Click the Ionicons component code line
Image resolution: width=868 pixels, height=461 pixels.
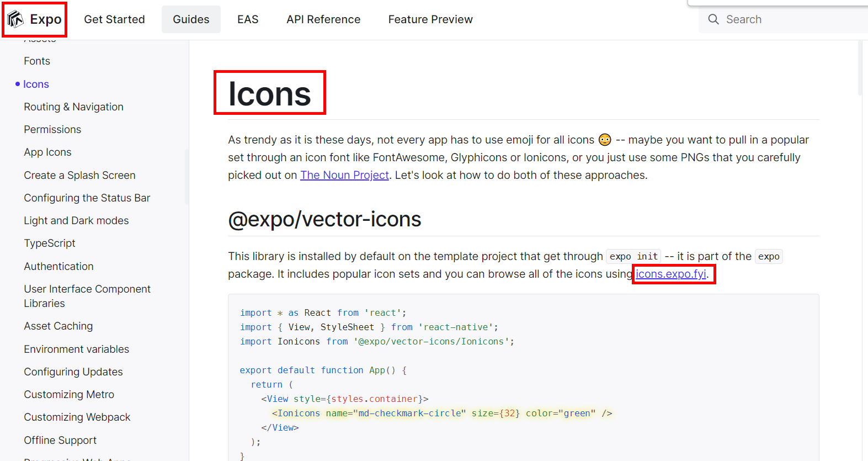click(x=441, y=413)
